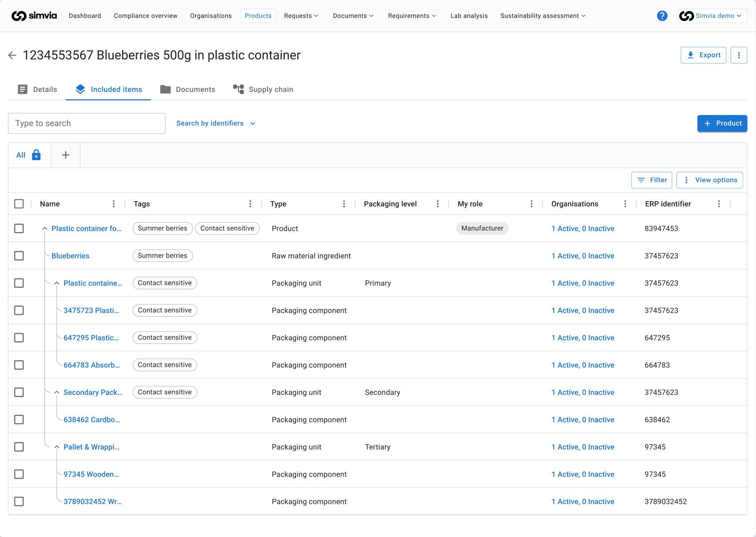Select the All view tab
Image resolution: width=756 pixels, height=537 pixels.
tap(29, 155)
